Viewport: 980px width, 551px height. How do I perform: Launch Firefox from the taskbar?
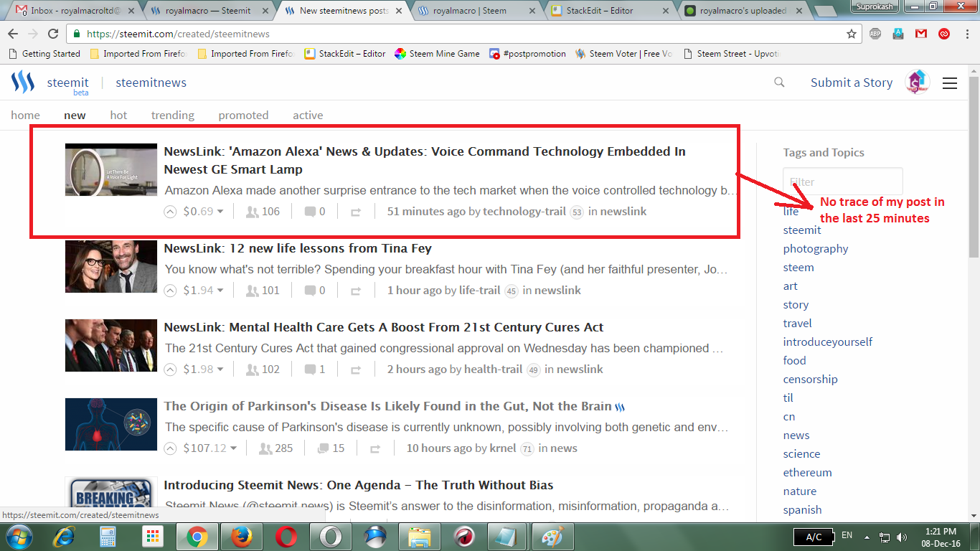pos(242,537)
